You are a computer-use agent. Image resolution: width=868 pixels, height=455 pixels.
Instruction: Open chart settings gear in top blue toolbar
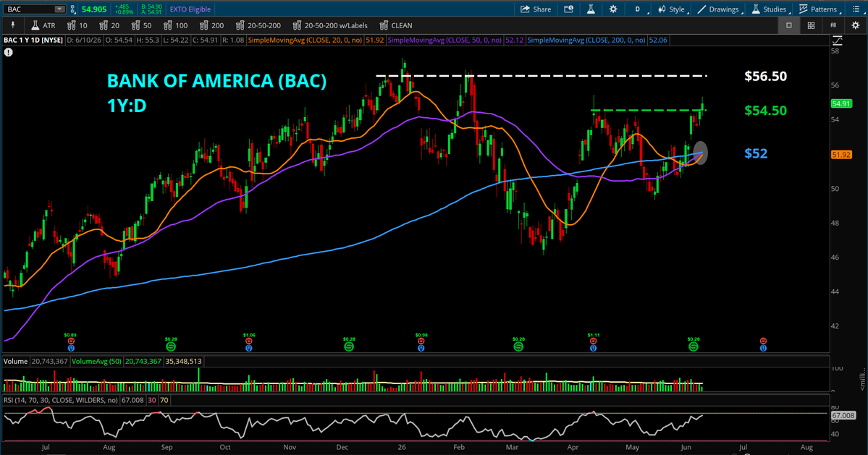click(613, 9)
